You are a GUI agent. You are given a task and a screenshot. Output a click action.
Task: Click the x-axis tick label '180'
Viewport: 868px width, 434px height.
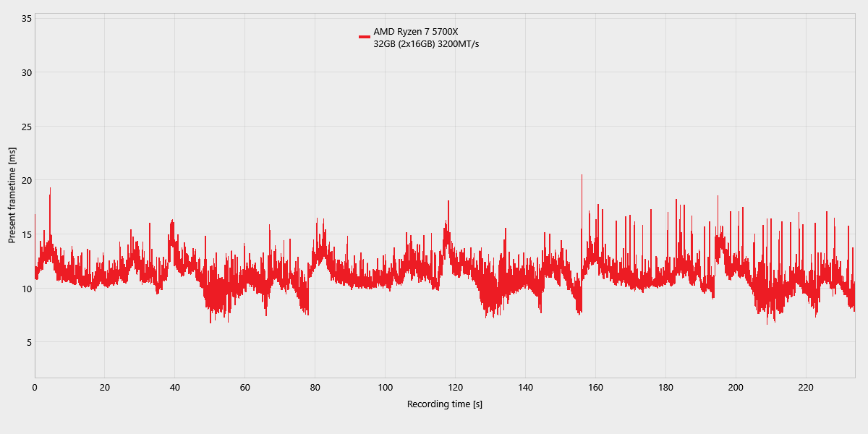665,388
